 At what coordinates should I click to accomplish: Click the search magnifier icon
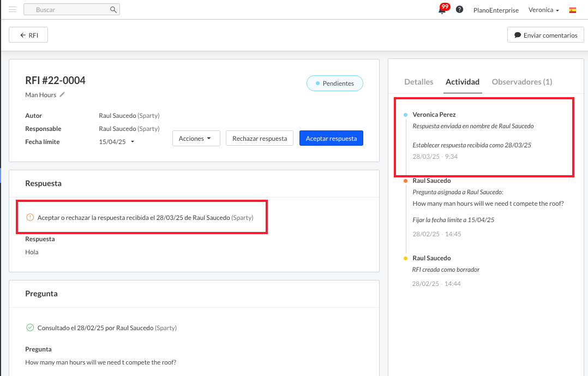pos(113,10)
